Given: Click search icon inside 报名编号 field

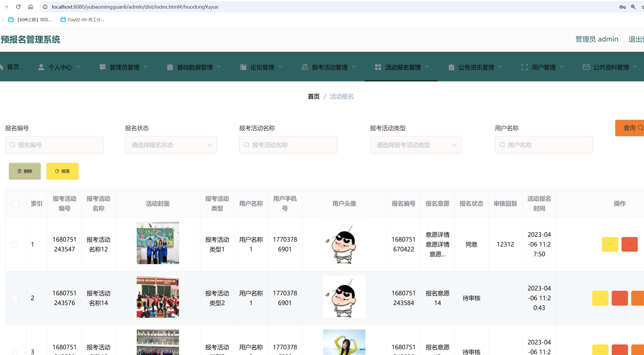Looking at the screenshot, I should coord(12,145).
